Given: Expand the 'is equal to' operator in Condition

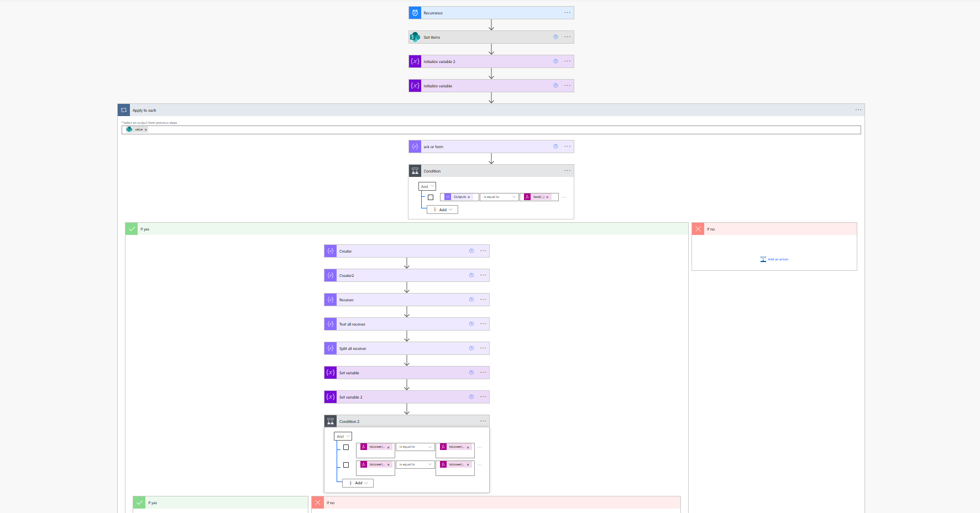Looking at the screenshot, I should 499,197.
